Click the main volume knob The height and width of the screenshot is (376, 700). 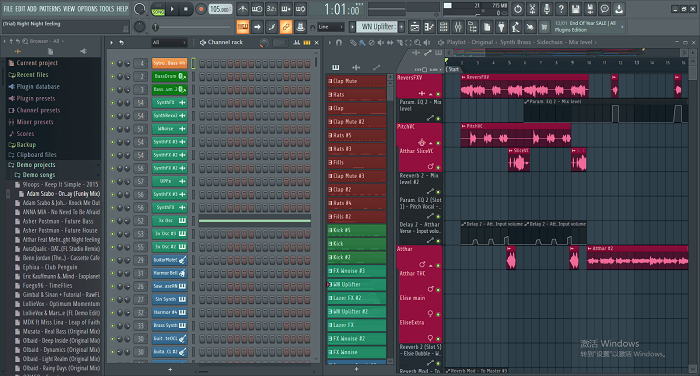pos(139,8)
